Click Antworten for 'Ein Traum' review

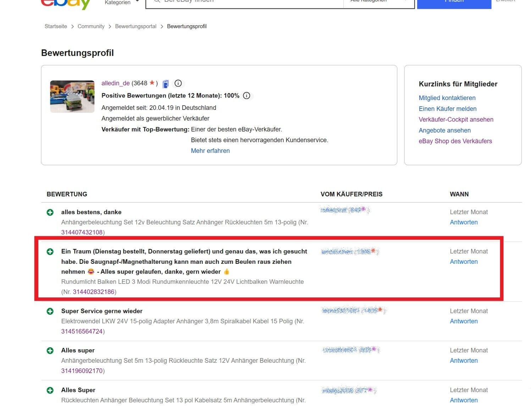click(x=464, y=262)
